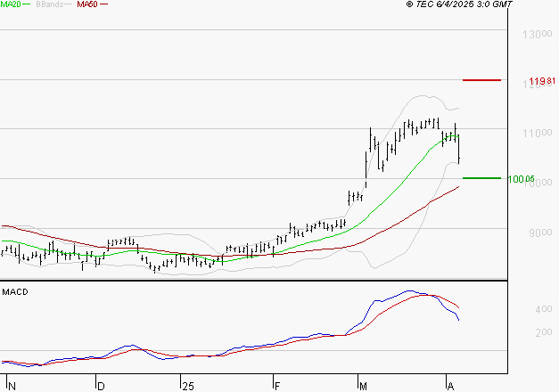Click the N month marker on time axis
Viewport: 559px width, 392px height.
[12, 387]
